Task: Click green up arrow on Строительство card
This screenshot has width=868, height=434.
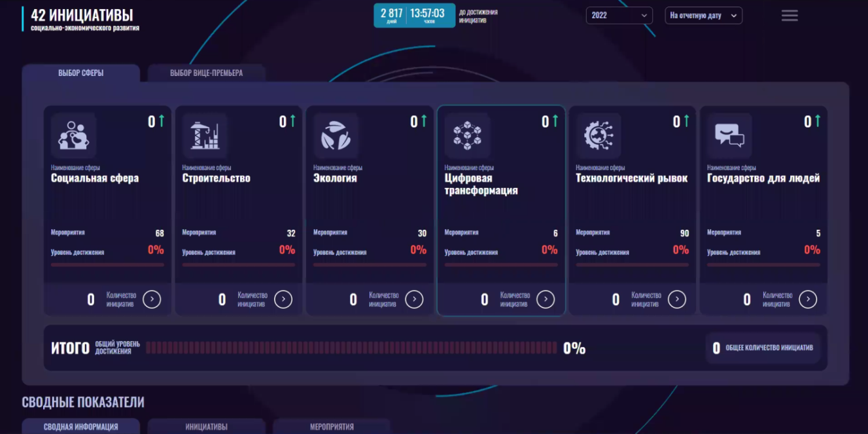Action: pyautogui.click(x=292, y=121)
